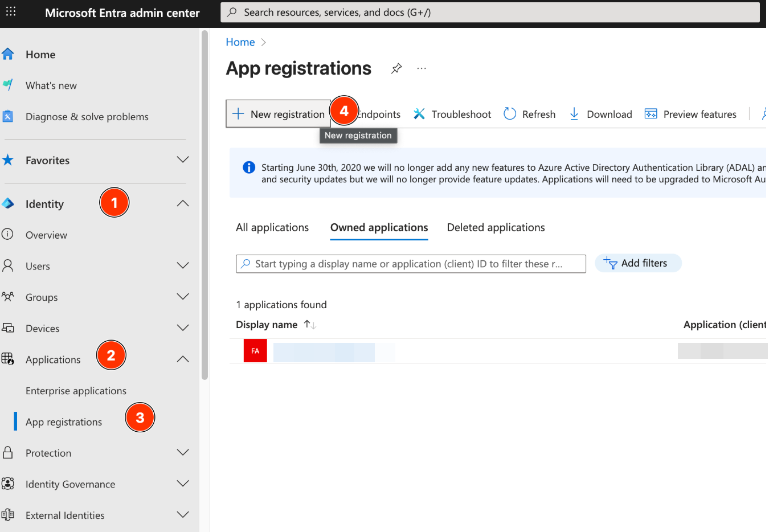Click the Overview info icon
This screenshot has width=769, height=532.
(x=8, y=234)
